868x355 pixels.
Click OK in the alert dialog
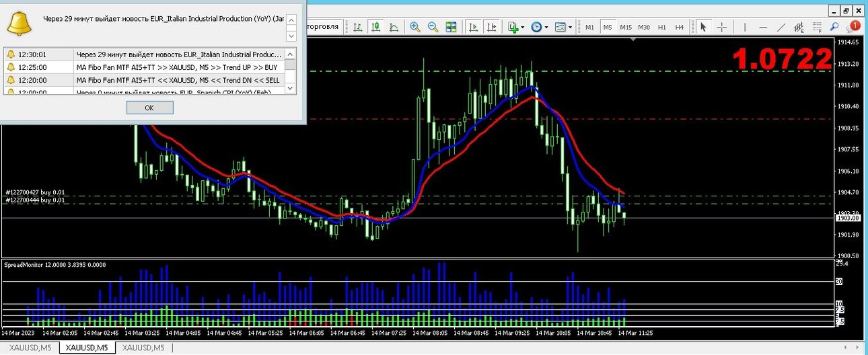(149, 108)
